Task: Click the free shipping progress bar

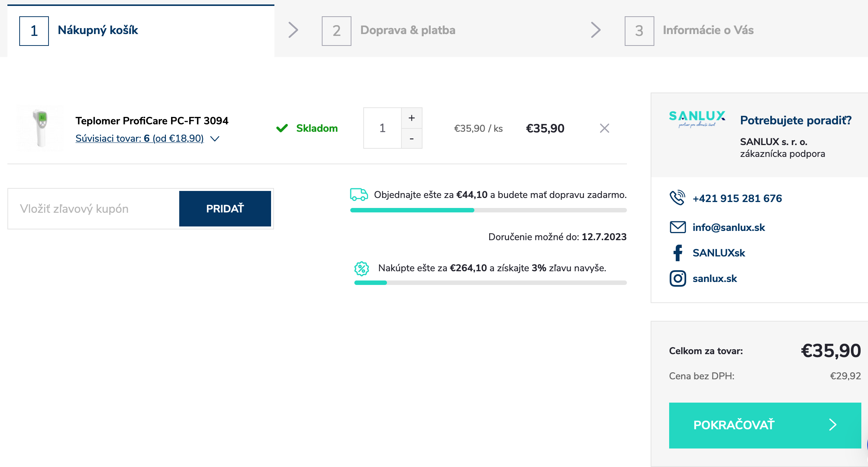Action: click(488, 210)
